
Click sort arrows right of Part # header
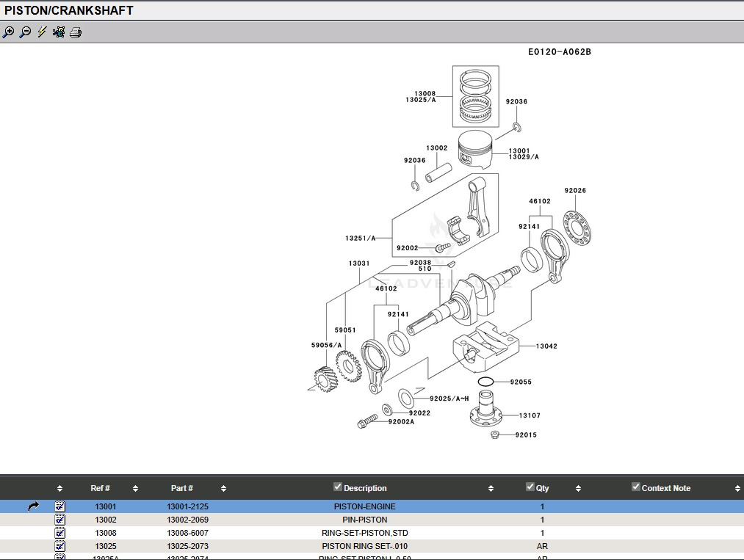(x=223, y=489)
